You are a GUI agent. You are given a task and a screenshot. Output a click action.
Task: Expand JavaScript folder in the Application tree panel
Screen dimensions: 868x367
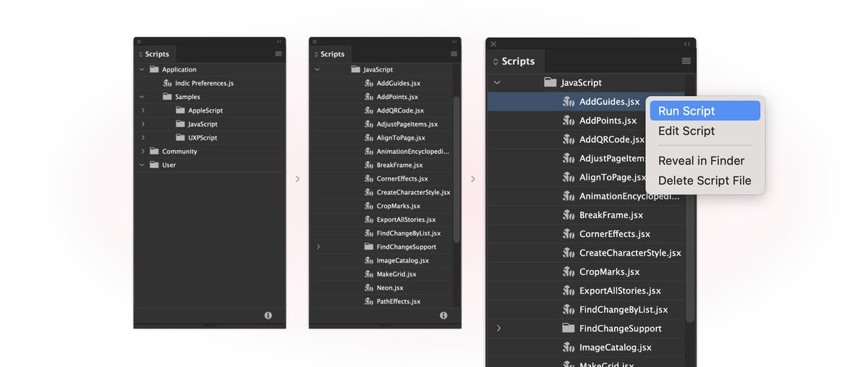click(142, 124)
